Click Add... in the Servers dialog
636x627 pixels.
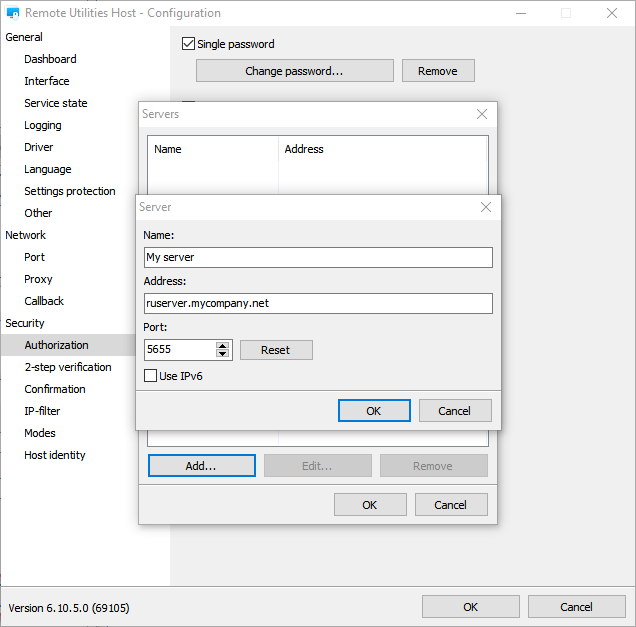pos(202,466)
